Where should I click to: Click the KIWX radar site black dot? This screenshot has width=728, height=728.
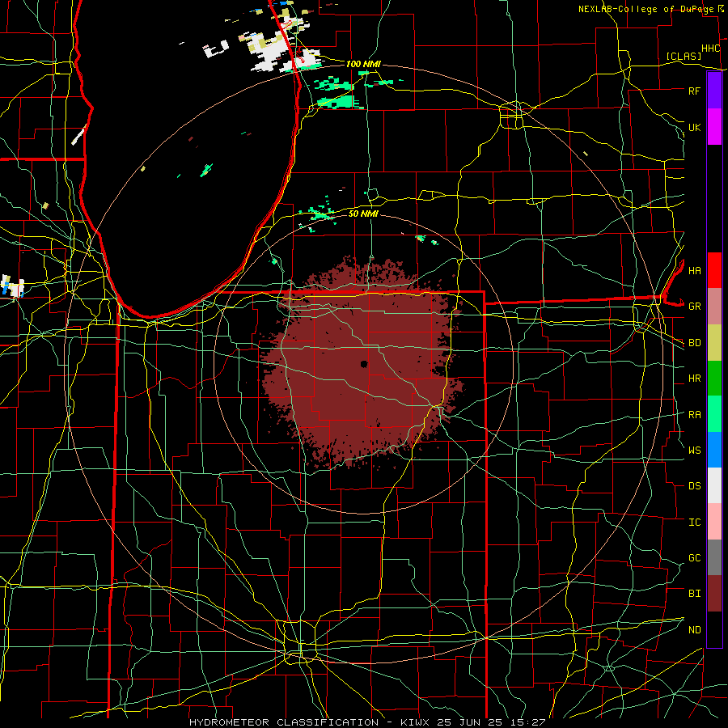[x=364, y=364]
